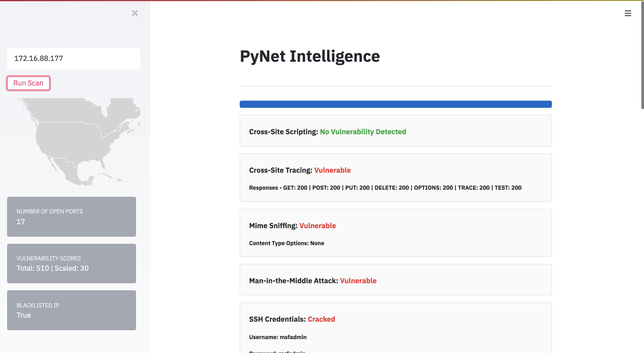Click the Content Type Options text
The height and width of the screenshot is (353, 644).
click(286, 243)
